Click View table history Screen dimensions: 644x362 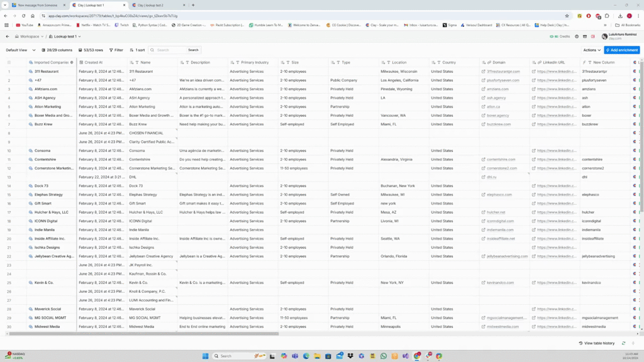(597, 343)
